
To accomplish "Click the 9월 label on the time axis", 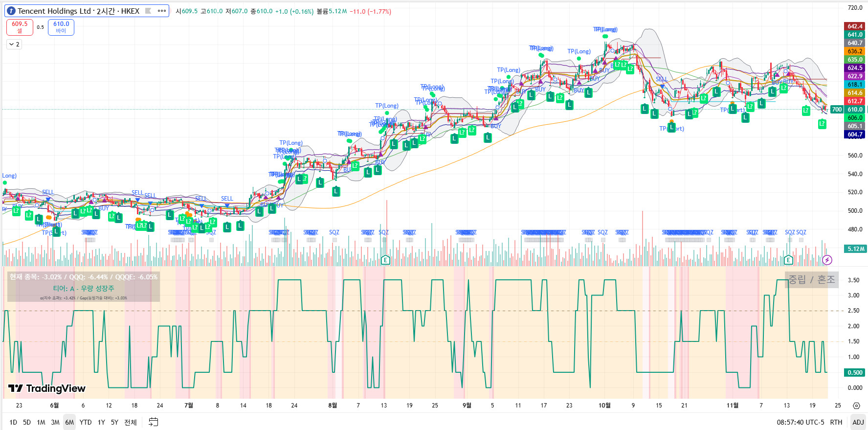I will click(x=467, y=406).
